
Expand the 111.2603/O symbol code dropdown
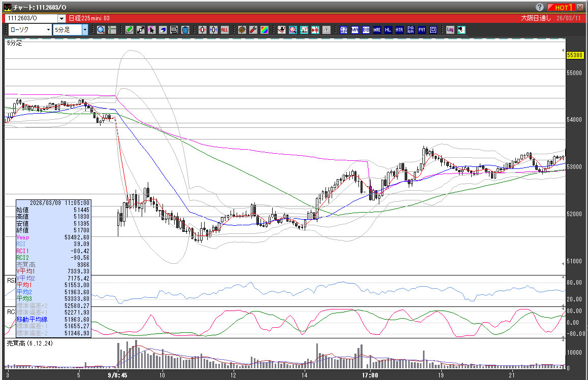(x=62, y=18)
